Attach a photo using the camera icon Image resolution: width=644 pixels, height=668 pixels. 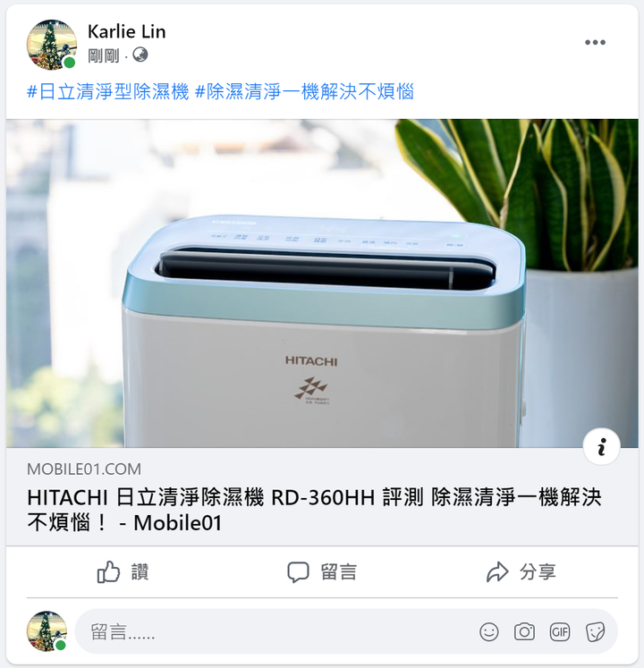pyautogui.click(x=524, y=631)
